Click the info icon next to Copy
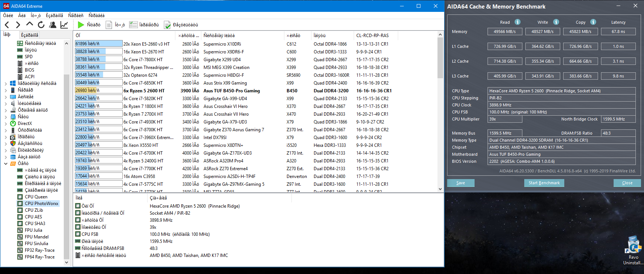Viewport: 644px width, 274px height. [593, 22]
